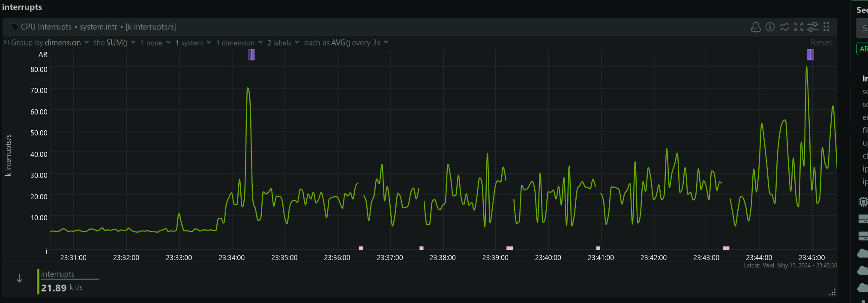868x303 pixels.
Task: Click the CPU chip icon in sidebar
Action: point(863,201)
